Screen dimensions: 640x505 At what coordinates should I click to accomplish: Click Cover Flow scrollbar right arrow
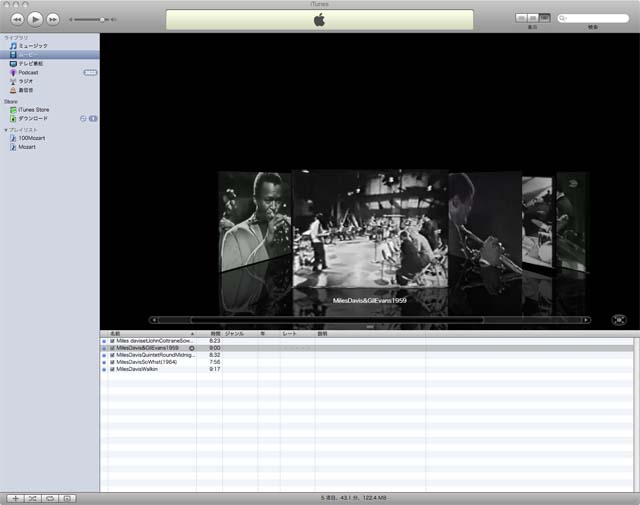pos(587,320)
